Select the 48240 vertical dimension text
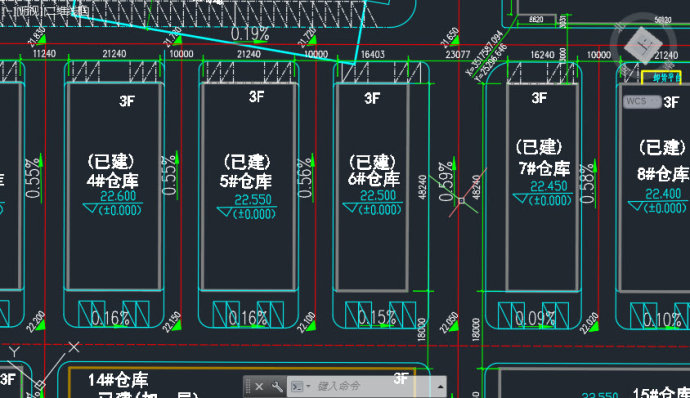Viewport: 690px width, 398px height. [422, 187]
